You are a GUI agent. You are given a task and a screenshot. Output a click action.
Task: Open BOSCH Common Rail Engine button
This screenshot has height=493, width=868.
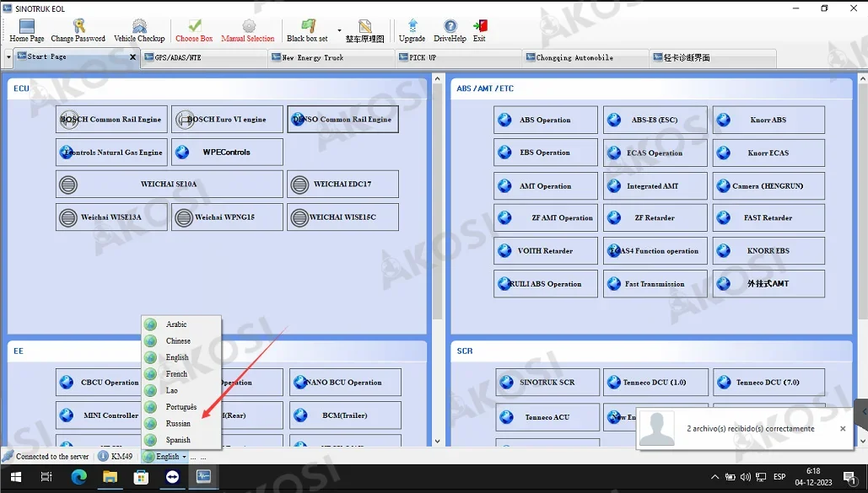111,119
